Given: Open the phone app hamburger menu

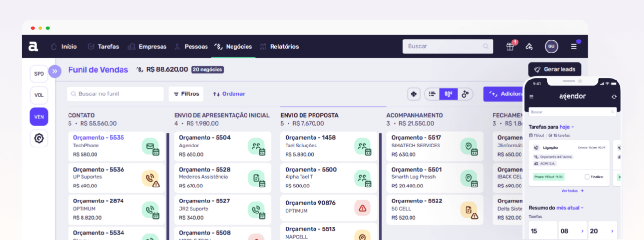Looking at the screenshot, I should point(532,96).
